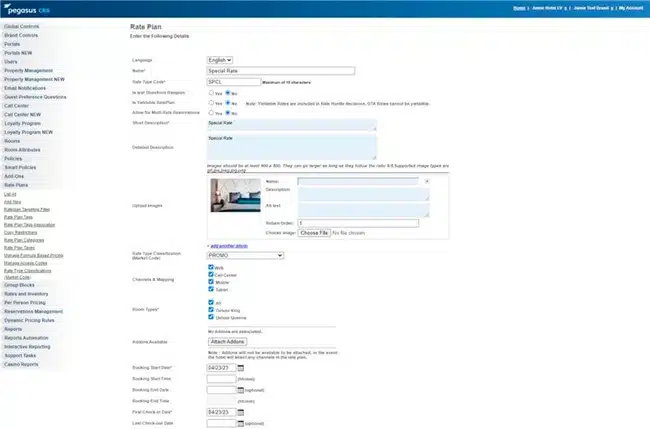Expand the Rate Type Classification PROMO dropdown
Screen dimensions: 650x429
(x=245, y=256)
